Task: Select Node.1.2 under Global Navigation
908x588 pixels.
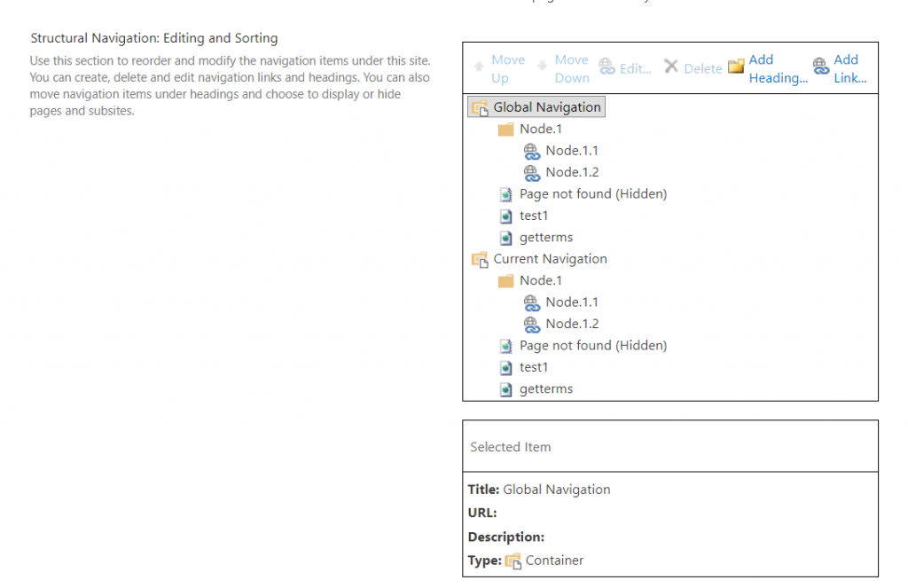Action: (x=570, y=172)
